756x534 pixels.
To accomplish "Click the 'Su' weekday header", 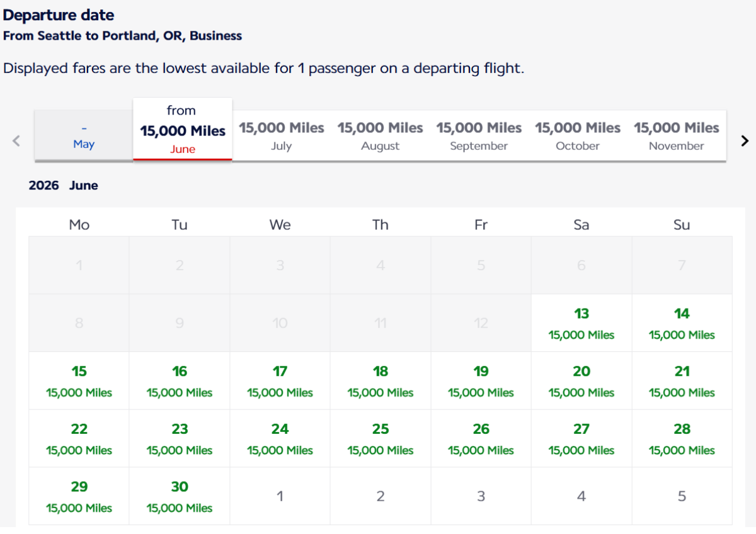I will pyautogui.click(x=682, y=225).
